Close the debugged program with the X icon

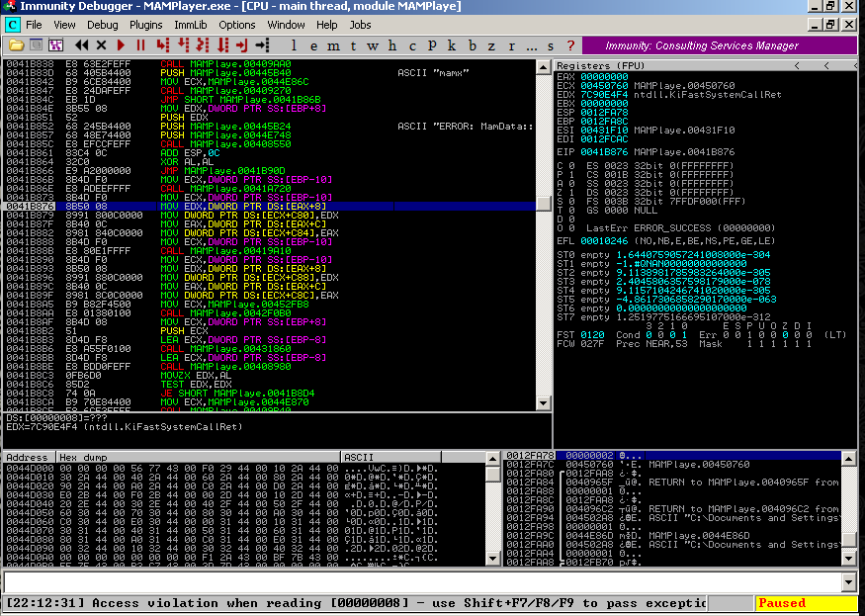101,45
